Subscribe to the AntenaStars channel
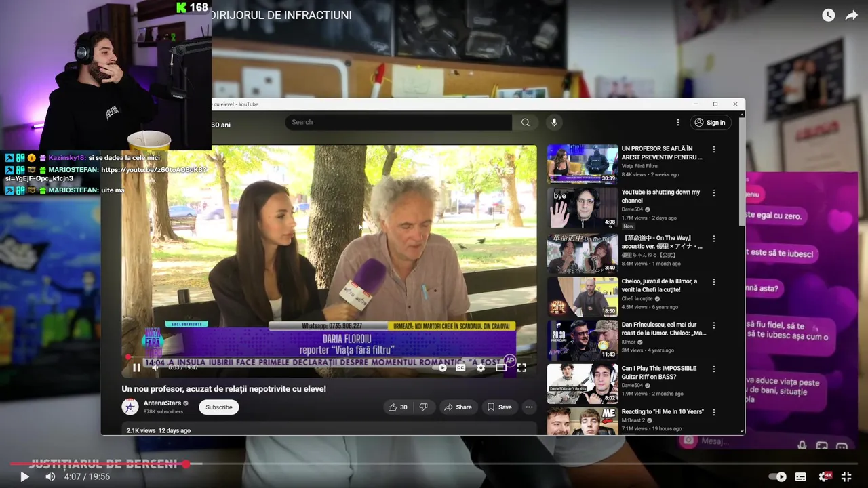 (218, 407)
